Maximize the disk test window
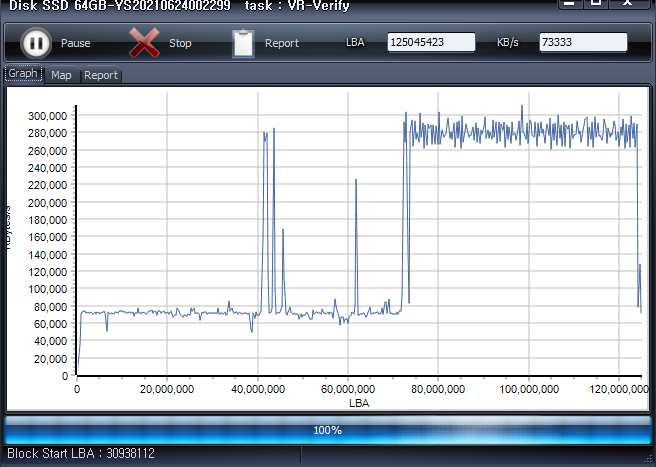This screenshot has height=467, width=656. coord(596,3)
